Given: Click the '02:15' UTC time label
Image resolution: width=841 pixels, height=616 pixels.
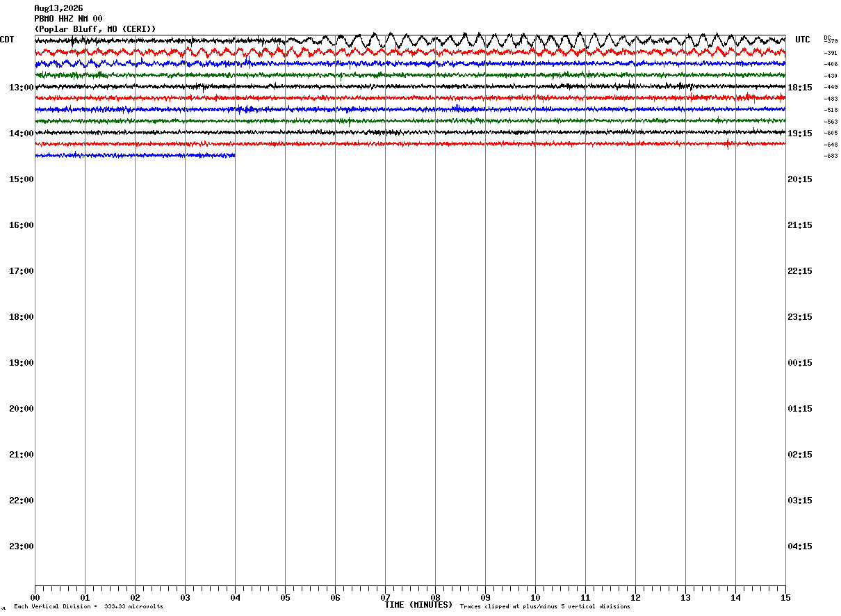Looking at the screenshot, I should point(800,455).
